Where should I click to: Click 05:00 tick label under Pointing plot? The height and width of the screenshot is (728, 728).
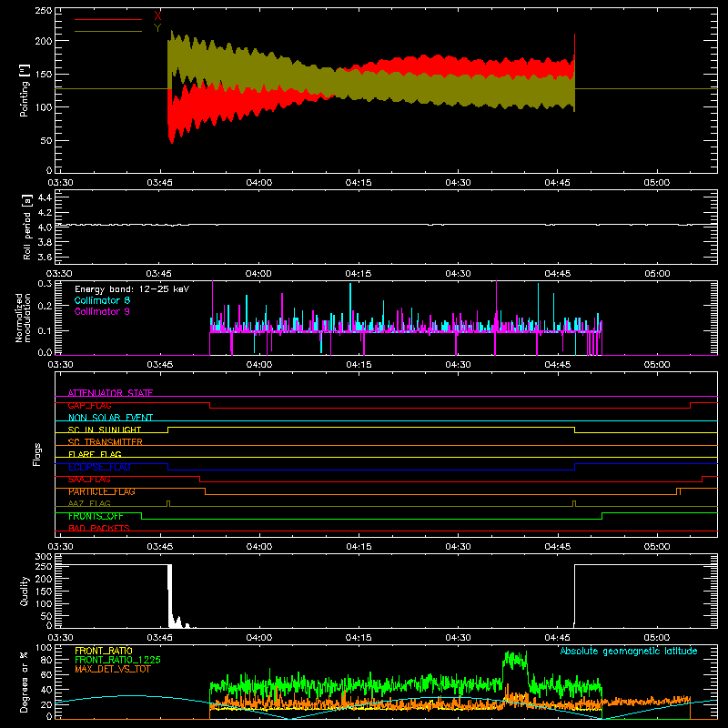click(x=657, y=183)
